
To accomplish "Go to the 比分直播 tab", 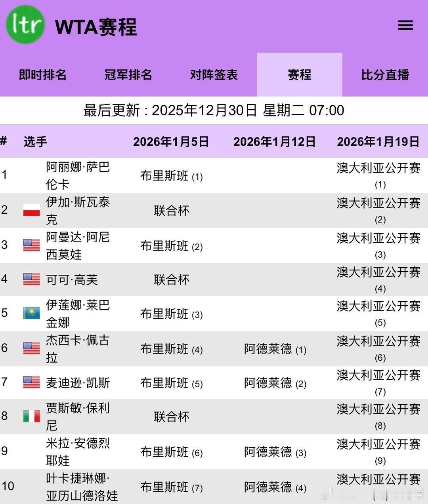I will pyautogui.click(x=385, y=74).
